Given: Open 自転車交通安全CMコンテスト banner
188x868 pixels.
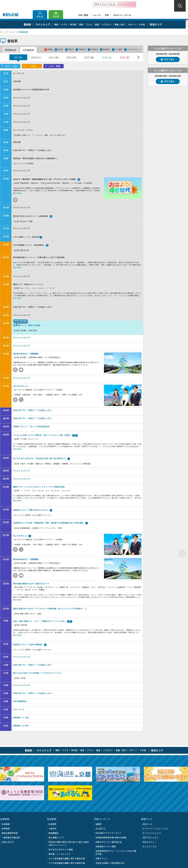Looking at the screenshot, I should (x=118, y=774).
